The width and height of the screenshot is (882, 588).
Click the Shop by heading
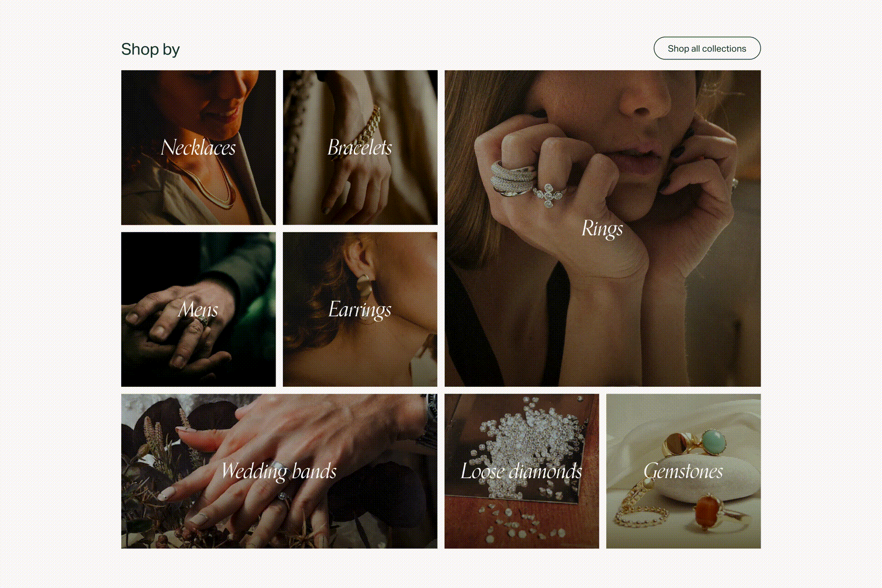[x=150, y=49]
